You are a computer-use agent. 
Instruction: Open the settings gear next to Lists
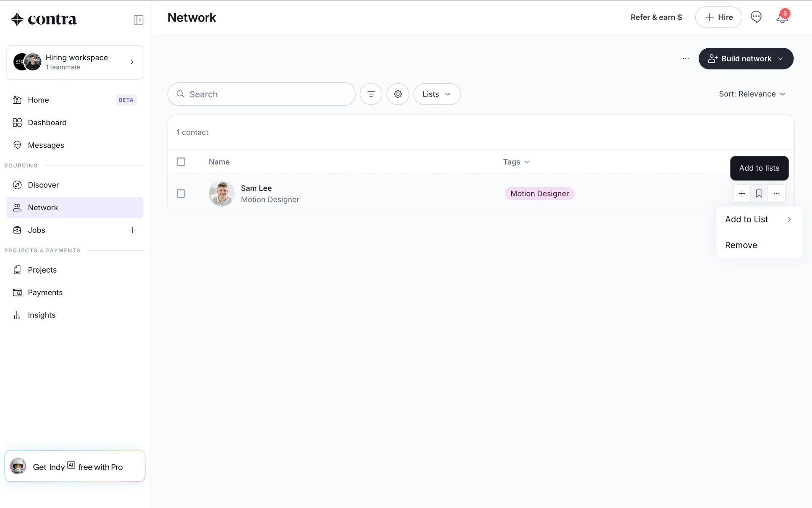[x=398, y=94]
